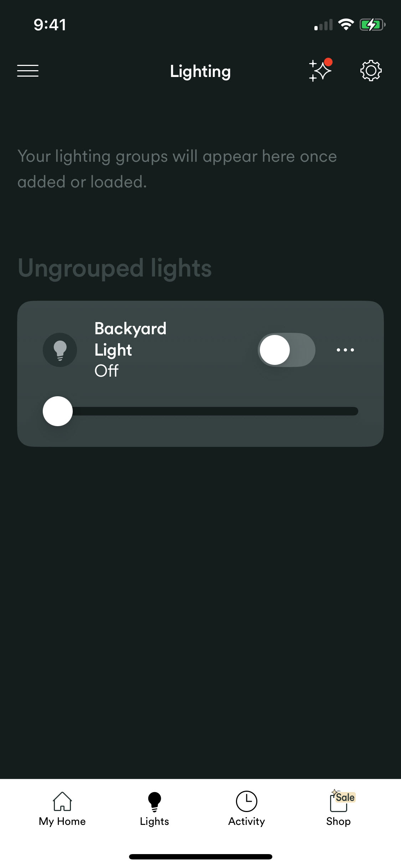Tap the Backyard Light Off status text
Screen dimensions: 401x868
107,371
